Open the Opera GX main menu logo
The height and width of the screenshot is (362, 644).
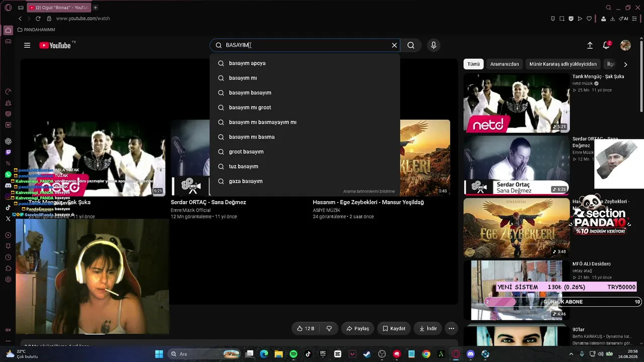click(8, 8)
